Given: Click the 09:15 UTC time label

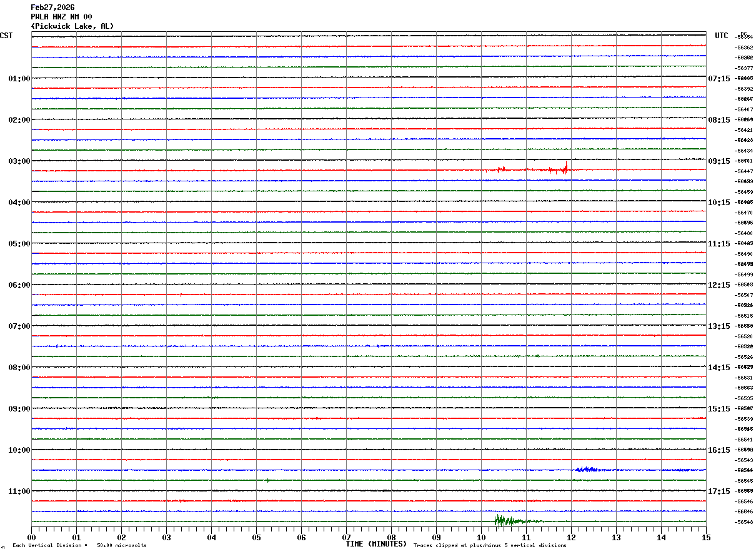Looking at the screenshot, I should (719, 161).
